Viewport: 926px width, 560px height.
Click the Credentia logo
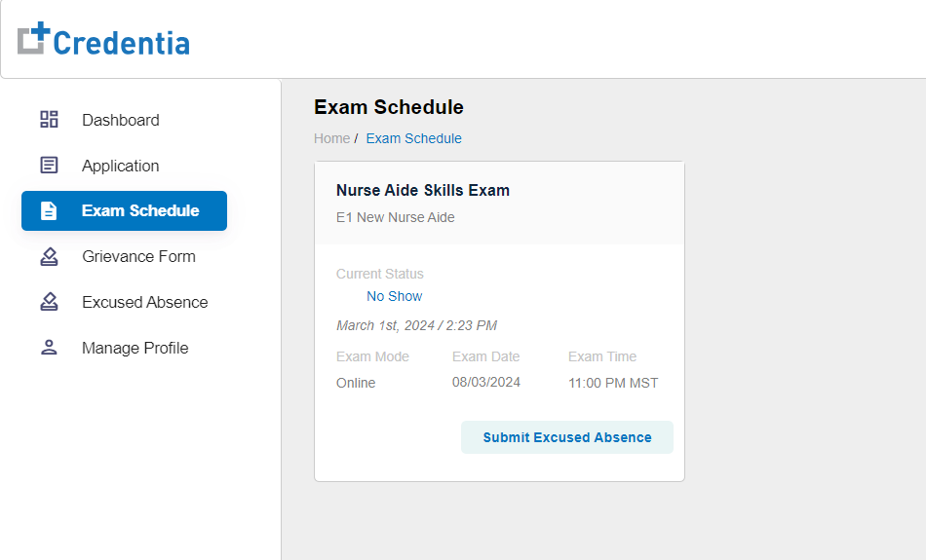coord(103,39)
